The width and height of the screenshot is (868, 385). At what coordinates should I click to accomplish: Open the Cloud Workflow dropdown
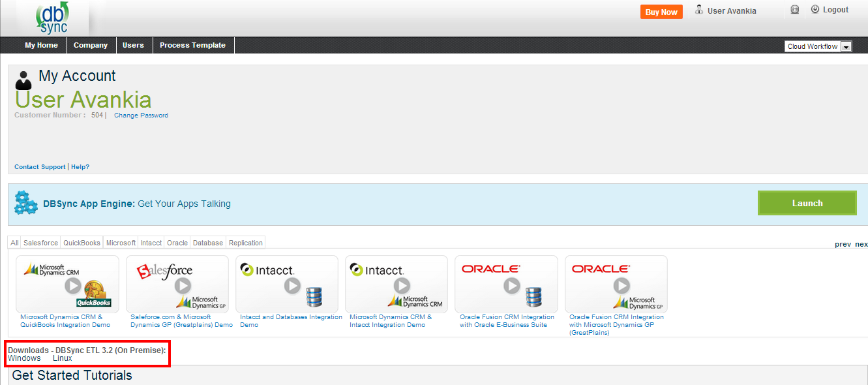click(818, 46)
